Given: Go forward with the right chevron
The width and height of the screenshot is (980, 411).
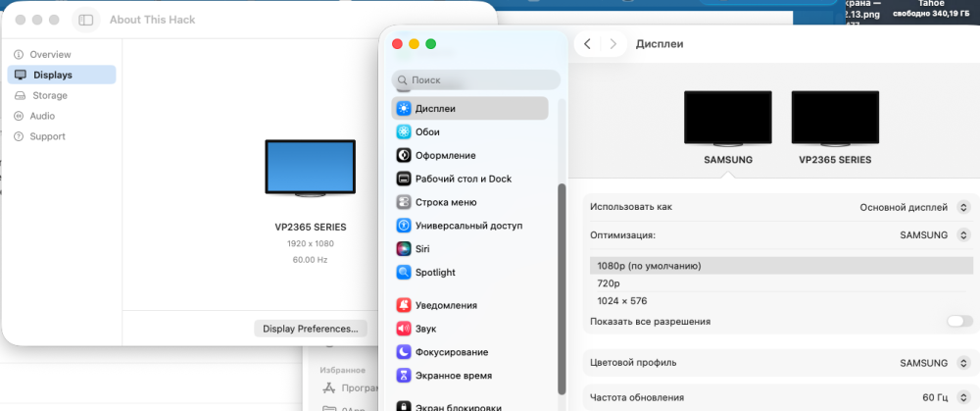Looking at the screenshot, I should click(613, 44).
